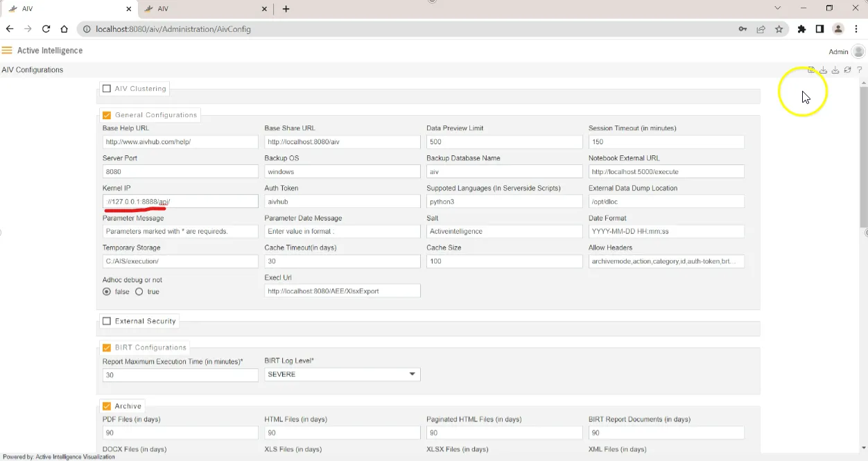Image resolution: width=868 pixels, height=461 pixels.
Task: Click Session Timeout field
Action: pos(666,141)
